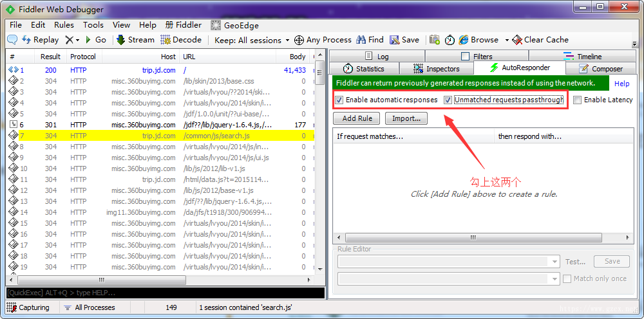Click the Test... button in Rule Editor
The image size is (644, 319).
[575, 262]
